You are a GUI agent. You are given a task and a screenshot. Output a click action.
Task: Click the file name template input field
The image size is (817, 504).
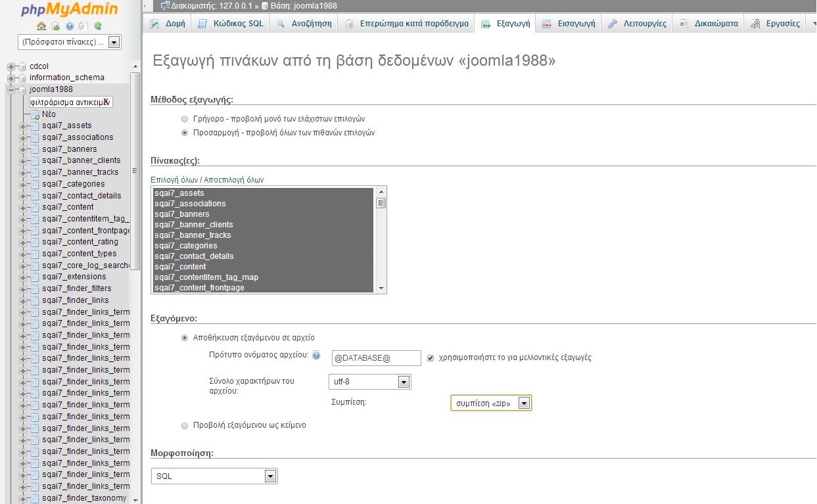click(377, 358)
